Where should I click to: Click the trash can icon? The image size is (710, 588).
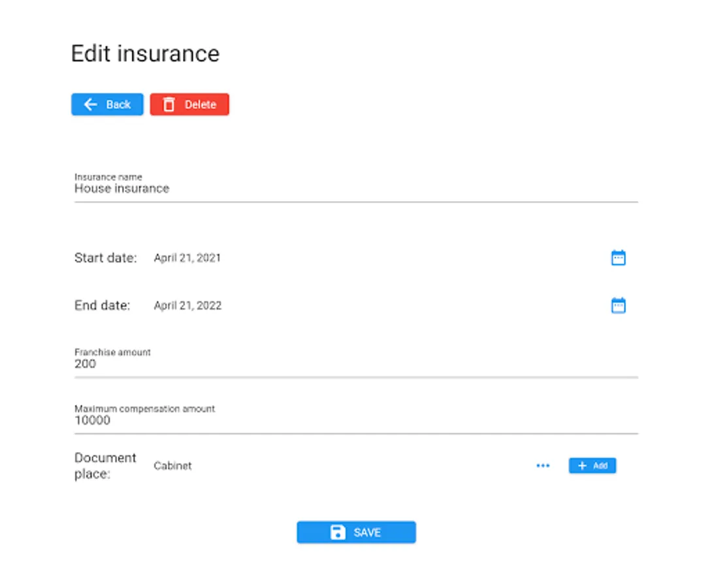[169, 105]
